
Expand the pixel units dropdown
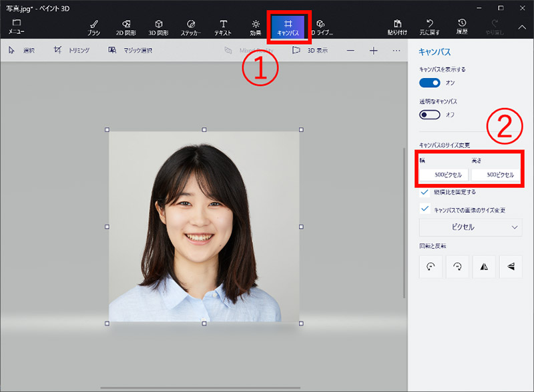(x=471, y=227)
